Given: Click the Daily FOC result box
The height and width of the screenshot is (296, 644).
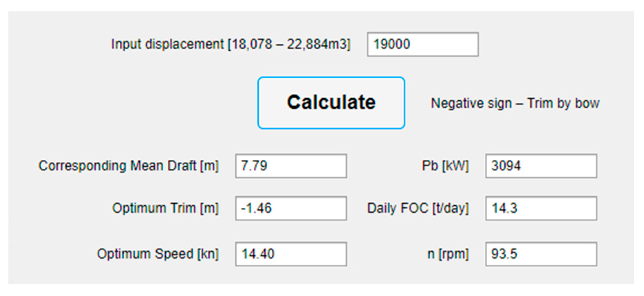Looking at the screenshot, I should (541, 208).
